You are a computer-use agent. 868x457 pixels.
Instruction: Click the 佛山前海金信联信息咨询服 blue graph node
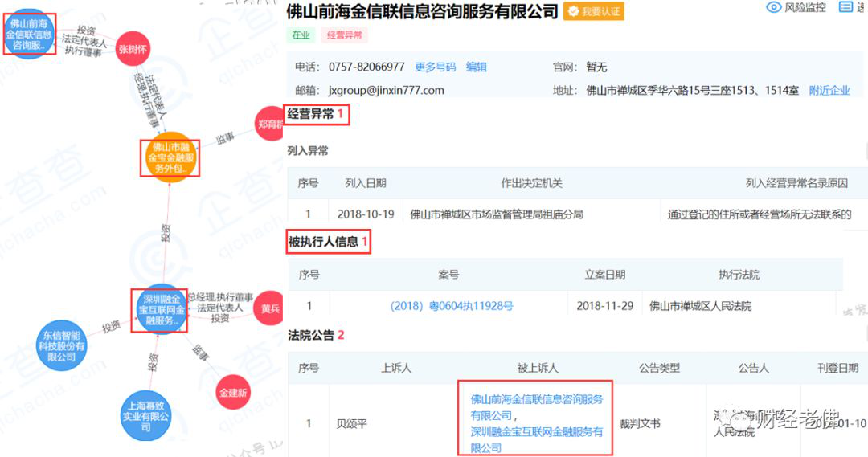29,35
